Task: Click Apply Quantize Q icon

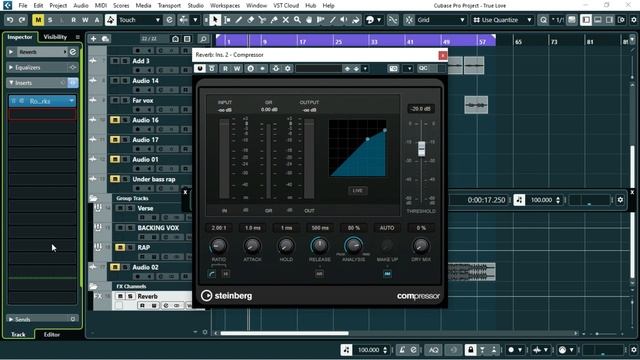Action: [x=543, y=20]
